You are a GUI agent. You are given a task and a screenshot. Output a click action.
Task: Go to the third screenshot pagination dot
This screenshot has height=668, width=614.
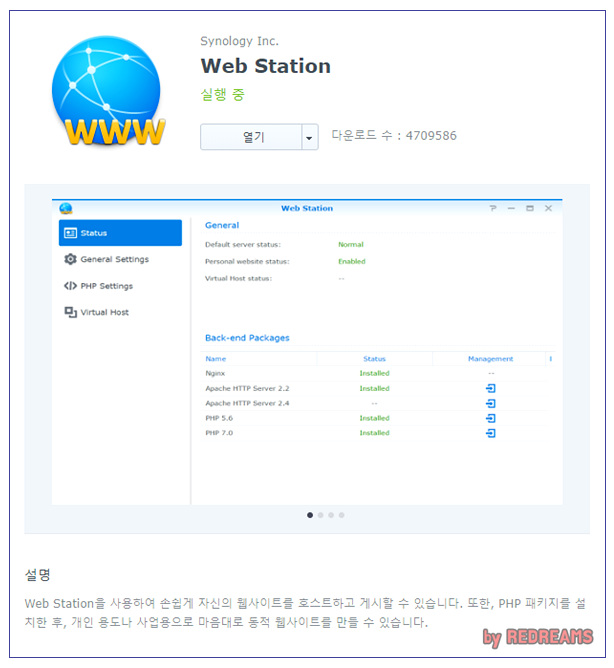[331, 515]
